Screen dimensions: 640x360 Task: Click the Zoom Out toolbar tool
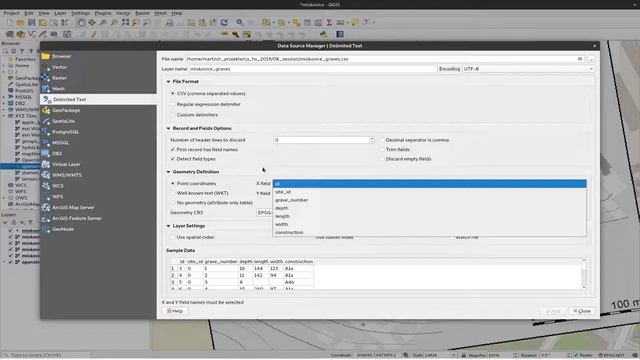coord(114,22)
